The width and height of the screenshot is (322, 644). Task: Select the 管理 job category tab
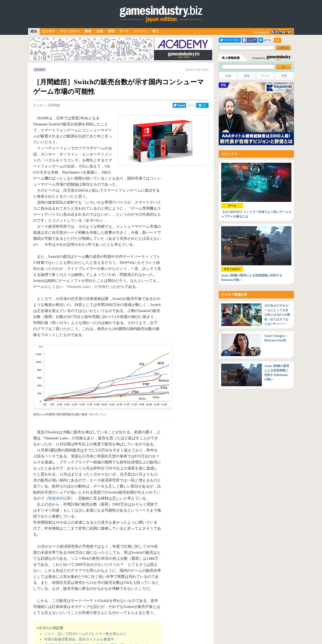pos(284,76)
